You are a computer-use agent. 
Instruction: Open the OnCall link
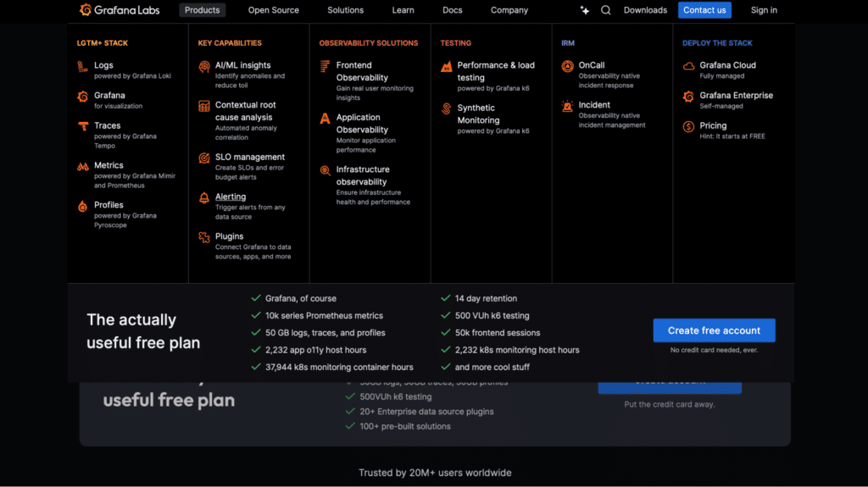pyautogui.click(x=591, y=65)
